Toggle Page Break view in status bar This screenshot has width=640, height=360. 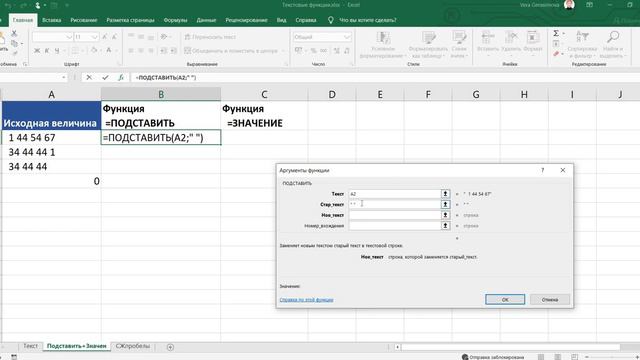pyautogui.click(x=574, y=357)
